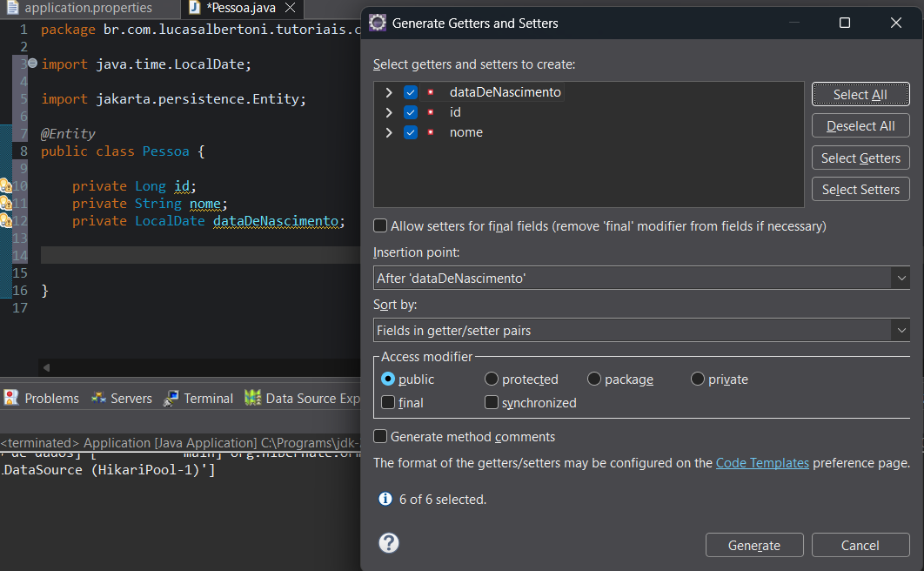Click the Data Source Explorer icon

[252, 398]
